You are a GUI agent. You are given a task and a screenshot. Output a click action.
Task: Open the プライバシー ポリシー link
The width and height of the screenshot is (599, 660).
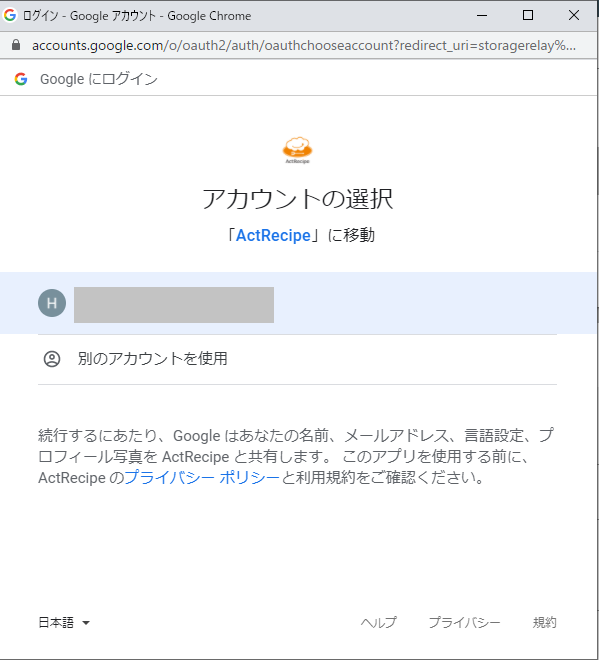coord(202,477)
